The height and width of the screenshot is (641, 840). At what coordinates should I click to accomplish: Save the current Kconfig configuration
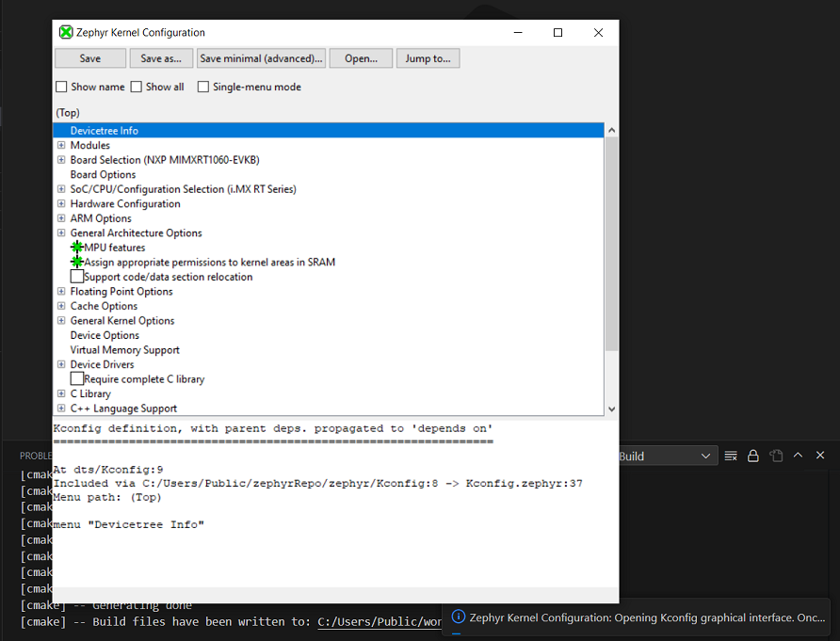(89, 57)
